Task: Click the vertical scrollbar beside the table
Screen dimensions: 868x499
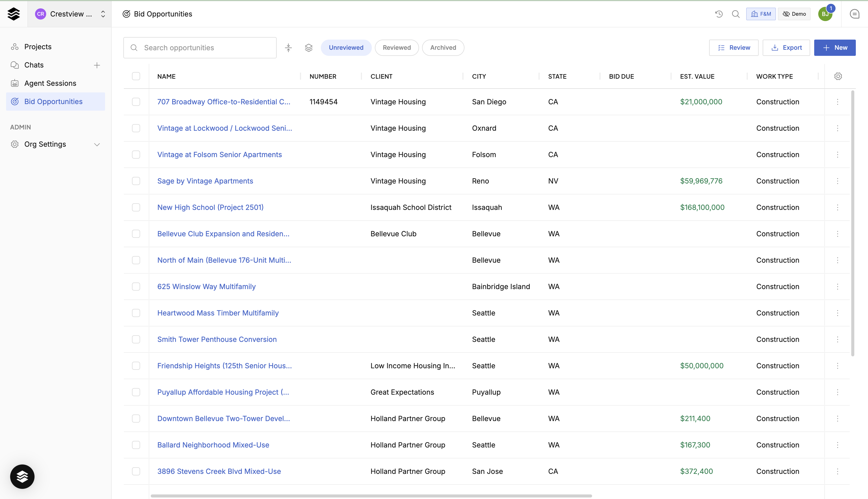Action: pos(853,223)
